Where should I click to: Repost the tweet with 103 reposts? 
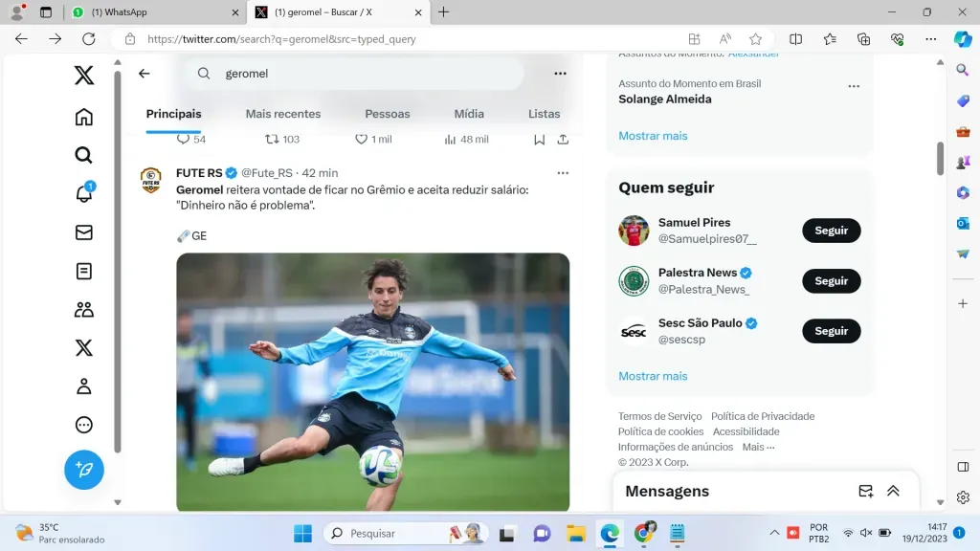(x=272, y=140)
